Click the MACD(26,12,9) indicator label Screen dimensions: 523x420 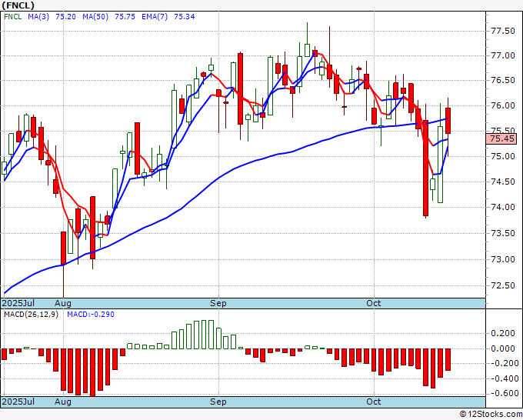tap(31, 315)
